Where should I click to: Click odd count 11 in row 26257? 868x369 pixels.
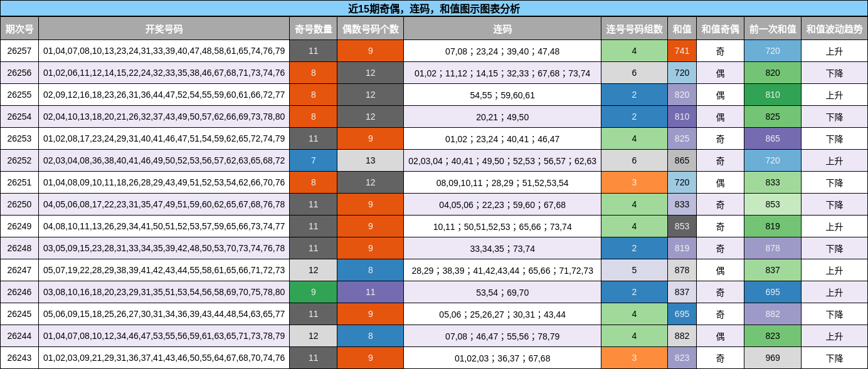click(314, 51)
